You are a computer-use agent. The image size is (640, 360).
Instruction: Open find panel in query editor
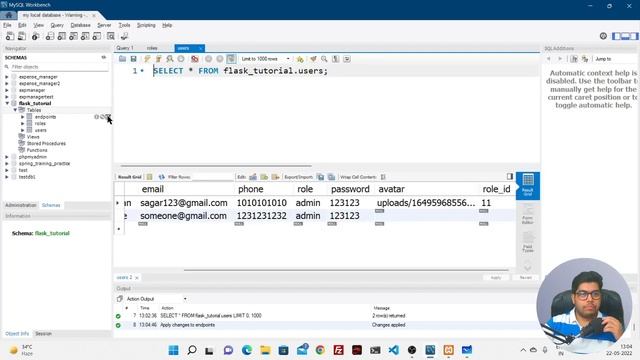(x=324, y=59)
